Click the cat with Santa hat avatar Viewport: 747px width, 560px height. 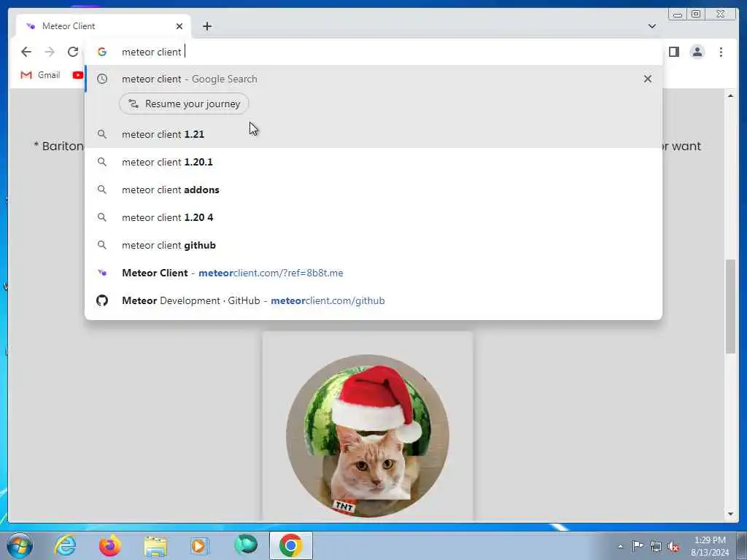pos(368,436)
